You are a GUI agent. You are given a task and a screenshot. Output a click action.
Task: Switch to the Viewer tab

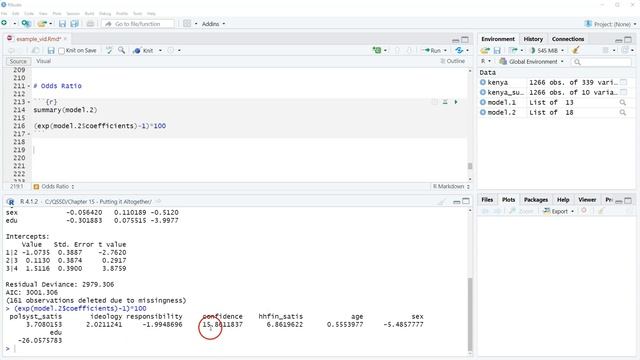(587, 200)
